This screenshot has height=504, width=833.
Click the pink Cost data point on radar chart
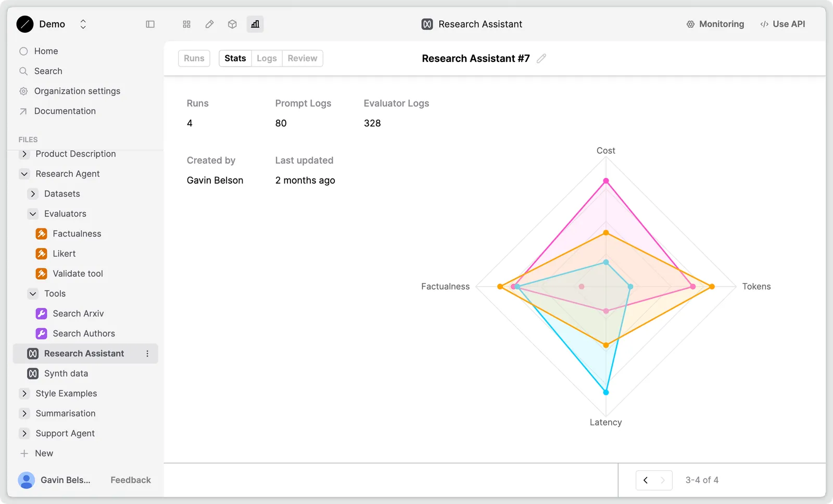coord(606,181)
